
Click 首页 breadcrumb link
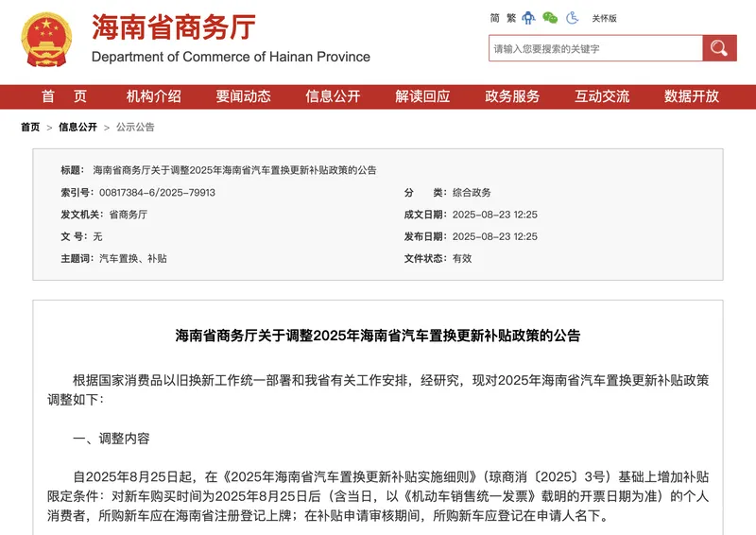pos(30,127)
